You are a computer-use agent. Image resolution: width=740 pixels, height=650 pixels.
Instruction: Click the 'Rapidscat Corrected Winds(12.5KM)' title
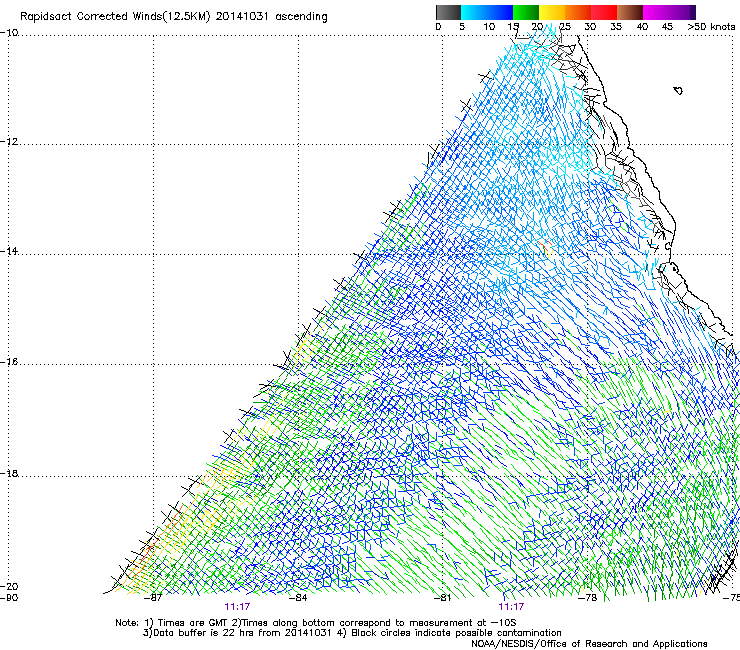pyautogui.click(x=115, y=16)
